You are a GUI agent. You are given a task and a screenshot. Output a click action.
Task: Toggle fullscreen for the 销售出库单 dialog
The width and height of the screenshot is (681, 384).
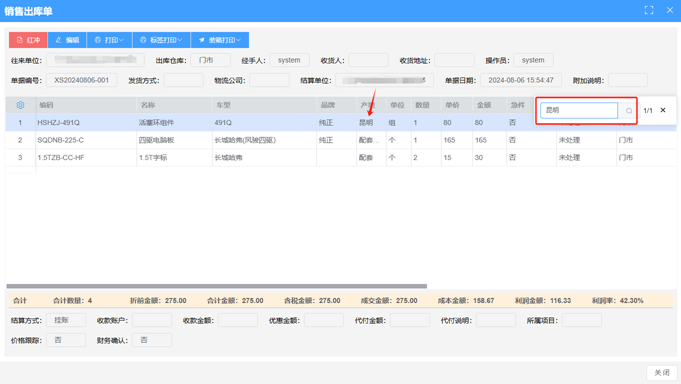[649, 10]
